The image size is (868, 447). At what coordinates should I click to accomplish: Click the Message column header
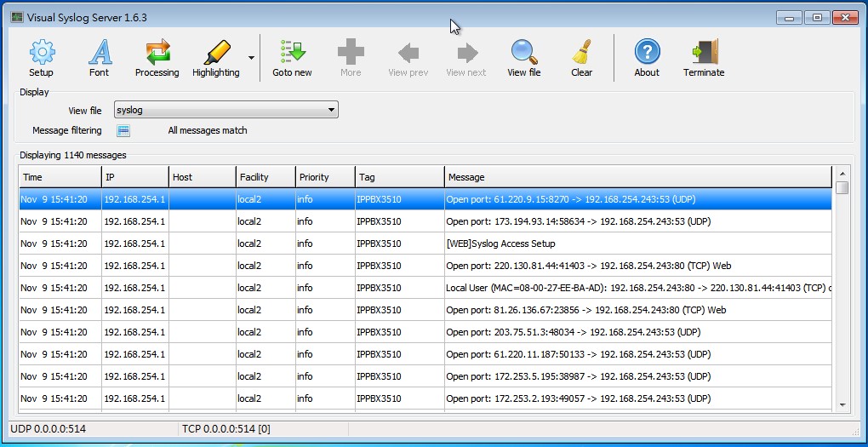tap(637, 177)
